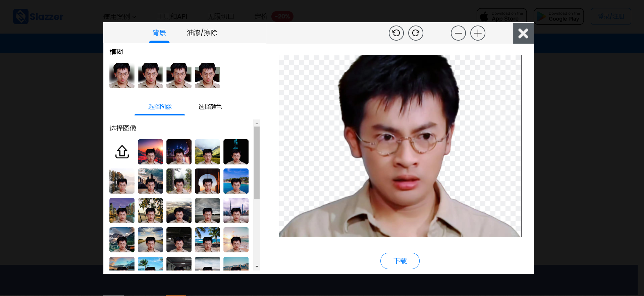Apply the black background with teal figure
Viewport: 644px width, 296px height.
pos(236,152)
